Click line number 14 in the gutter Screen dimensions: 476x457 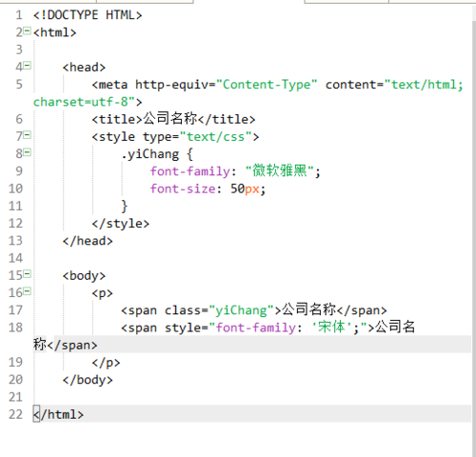(x=16, y=258)
